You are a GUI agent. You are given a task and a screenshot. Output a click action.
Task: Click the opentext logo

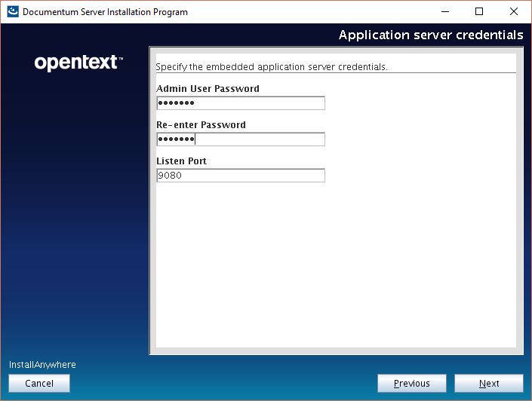pos(78,63)
